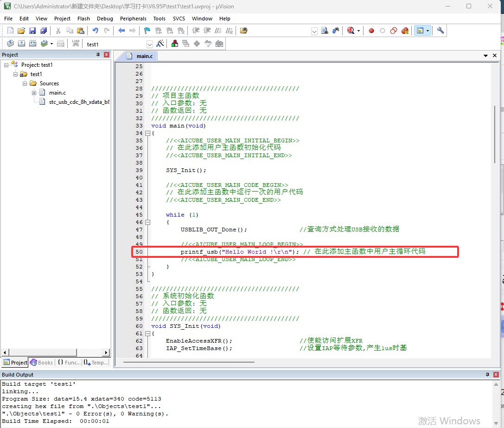Click the Project tree right scroll arrow

(x=106, y=352)
